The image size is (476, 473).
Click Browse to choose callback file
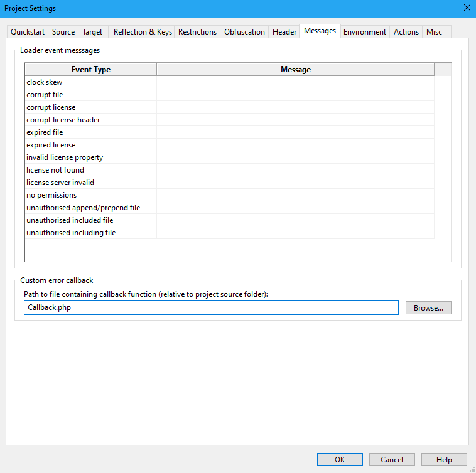(x=428, y=308)
